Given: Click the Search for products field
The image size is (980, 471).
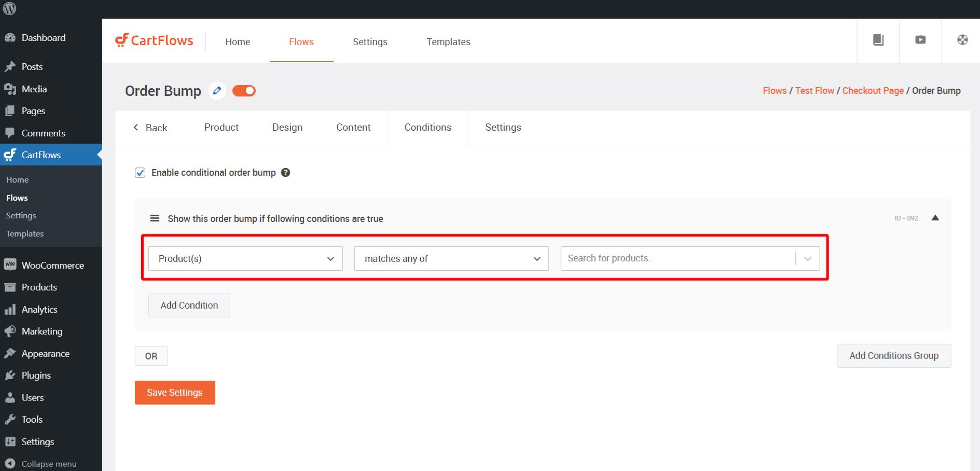Looking at the screenshot, I should [677, 258].
